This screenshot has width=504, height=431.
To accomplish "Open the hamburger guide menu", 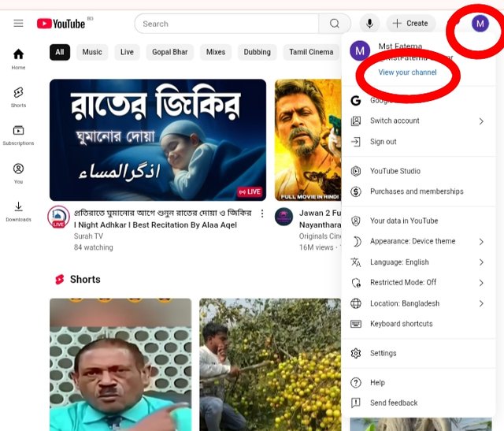I will click(18, 23).
